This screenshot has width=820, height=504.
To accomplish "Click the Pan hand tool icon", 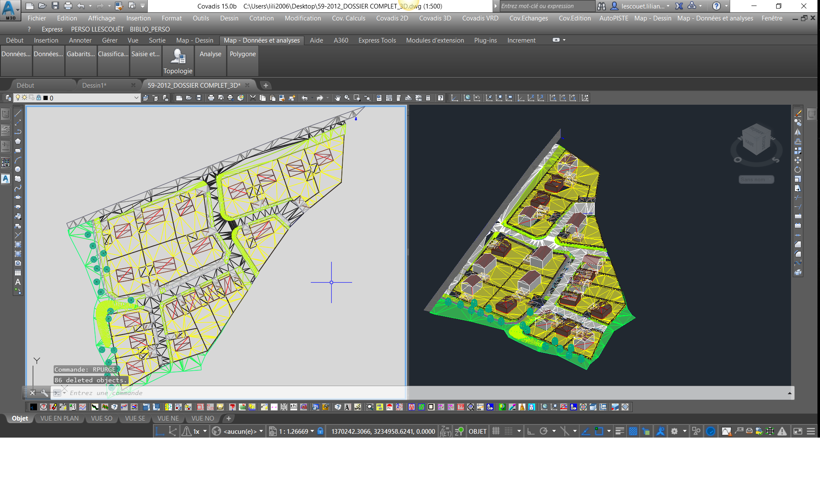I will (x=337, y=98).
